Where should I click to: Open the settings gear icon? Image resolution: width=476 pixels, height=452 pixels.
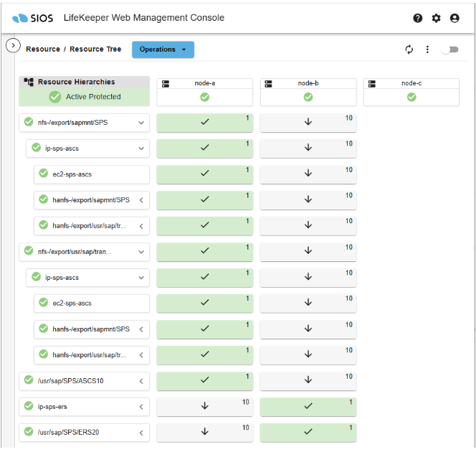click(x=436, y=18)
